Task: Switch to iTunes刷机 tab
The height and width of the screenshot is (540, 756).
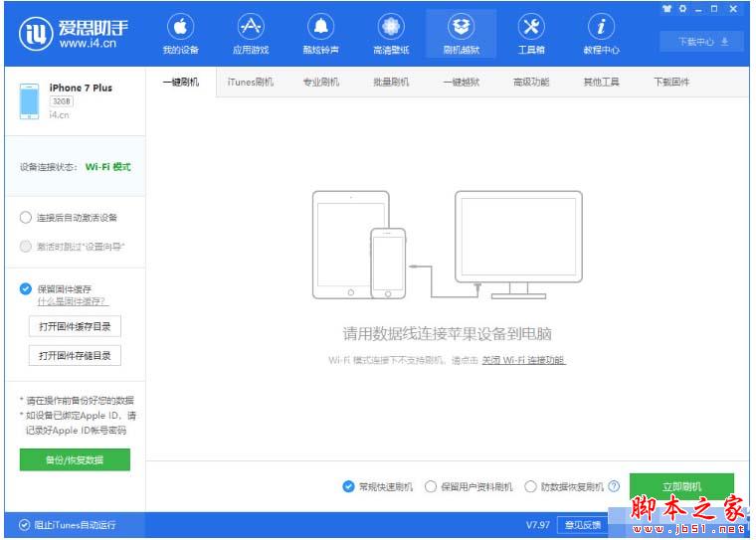Action: point(251,82)
